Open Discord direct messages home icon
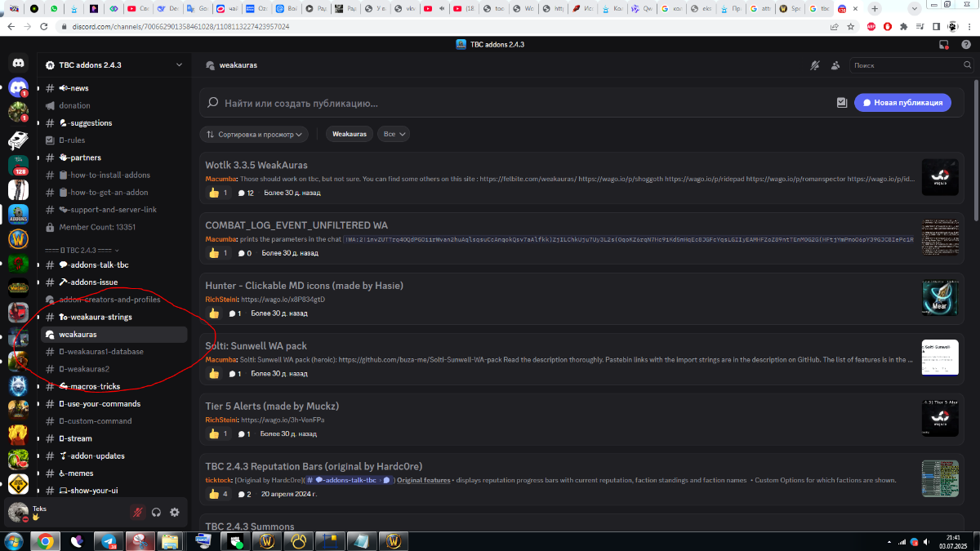The width and height of the screenshot is (980, 551). point(18,63)
